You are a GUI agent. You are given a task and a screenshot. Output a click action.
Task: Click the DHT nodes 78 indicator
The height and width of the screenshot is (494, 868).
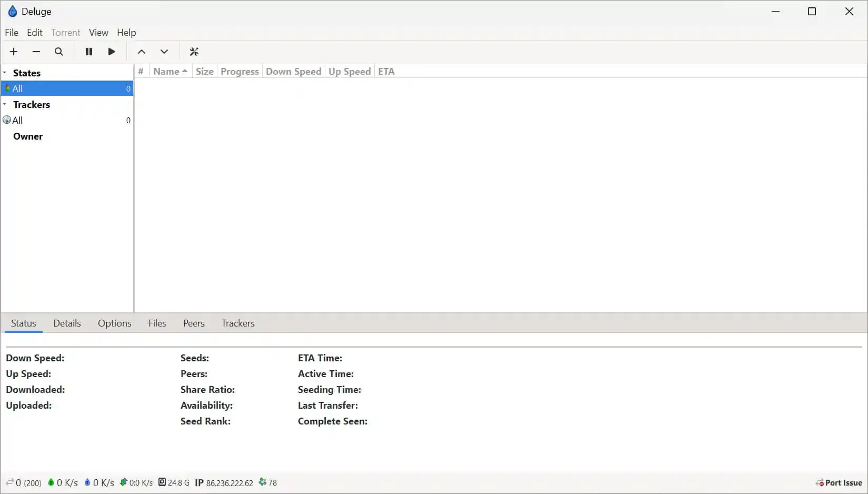[x=268, y=482]
